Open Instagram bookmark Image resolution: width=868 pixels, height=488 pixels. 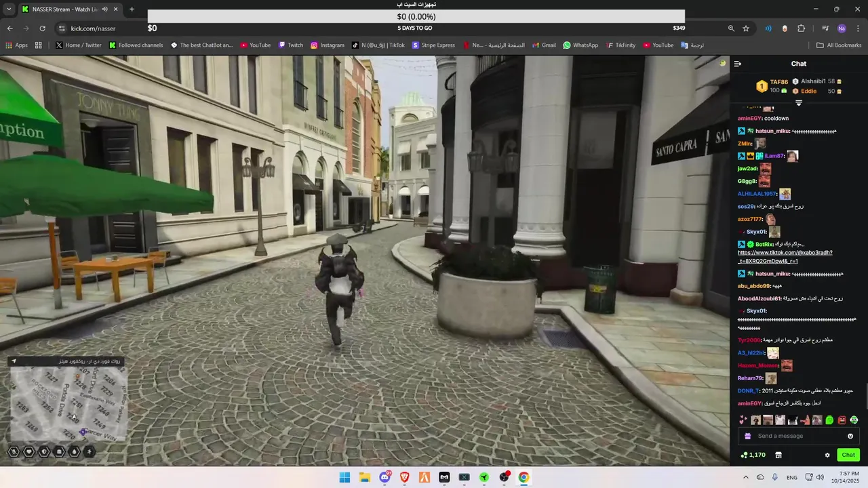click(x=328, y=45)
